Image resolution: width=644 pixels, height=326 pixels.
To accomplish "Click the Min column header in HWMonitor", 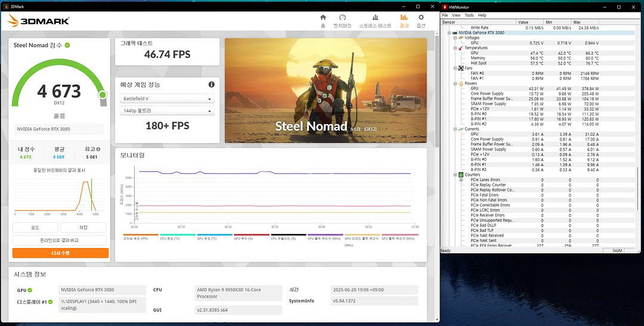I will tap(558, 22).
